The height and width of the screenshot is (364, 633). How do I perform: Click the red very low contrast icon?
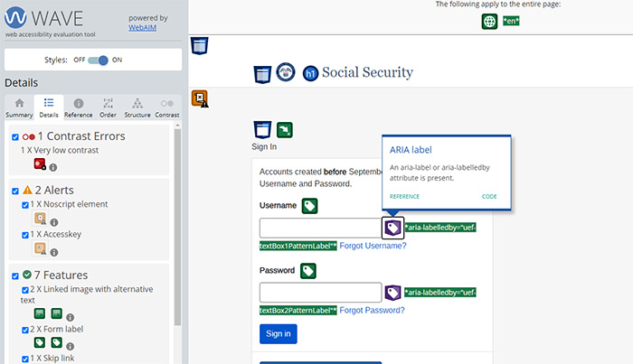(x=40, y=163)
